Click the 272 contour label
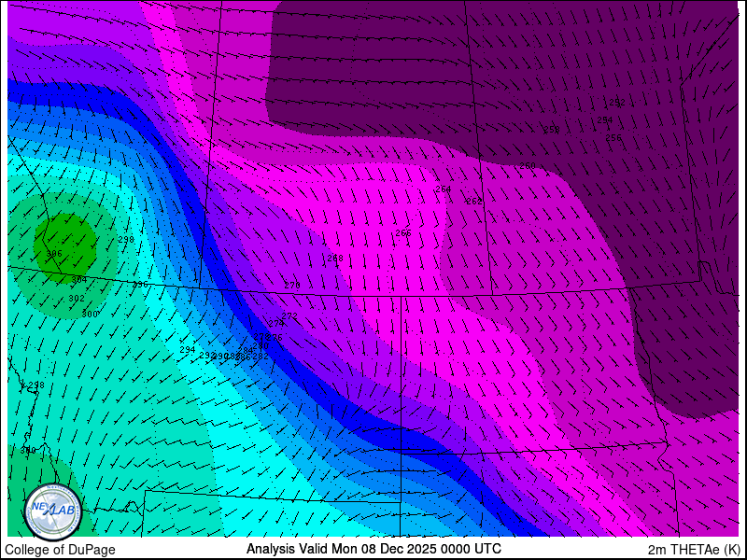This screenshot has height=560, width=747. click(x=289, y=315)
